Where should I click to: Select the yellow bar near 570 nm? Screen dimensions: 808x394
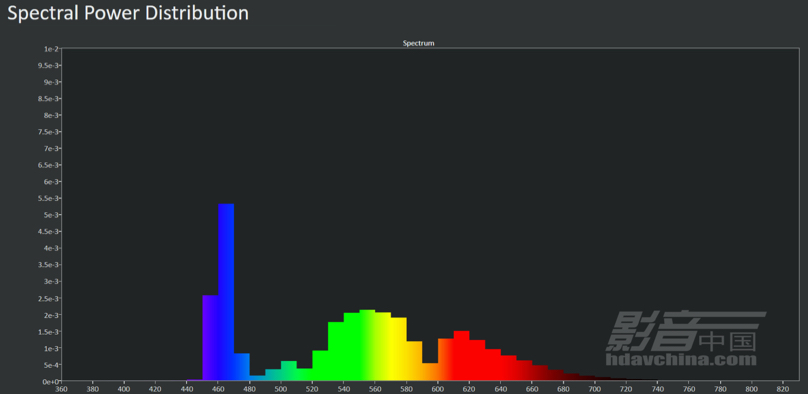399,349
